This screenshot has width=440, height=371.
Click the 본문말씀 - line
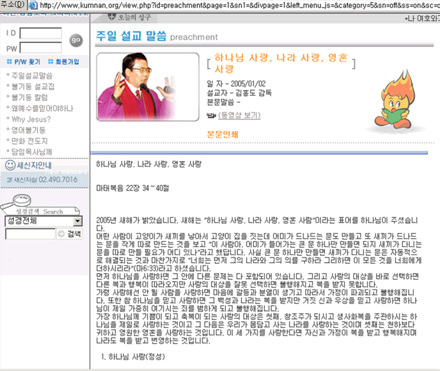click(223, 102)
